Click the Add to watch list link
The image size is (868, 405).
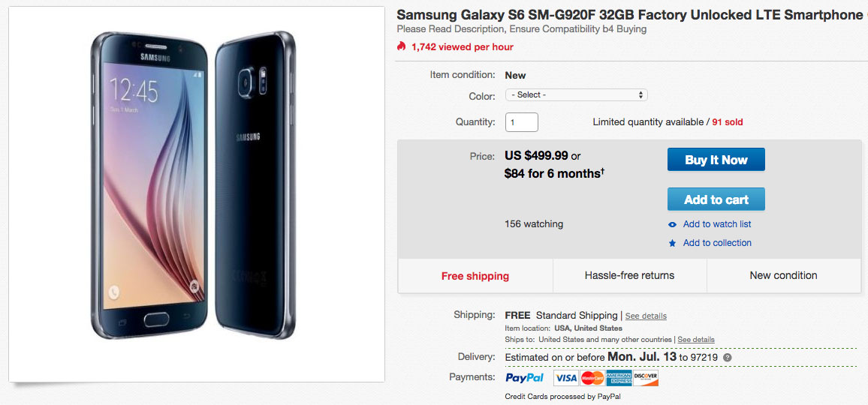click(716, 224)
